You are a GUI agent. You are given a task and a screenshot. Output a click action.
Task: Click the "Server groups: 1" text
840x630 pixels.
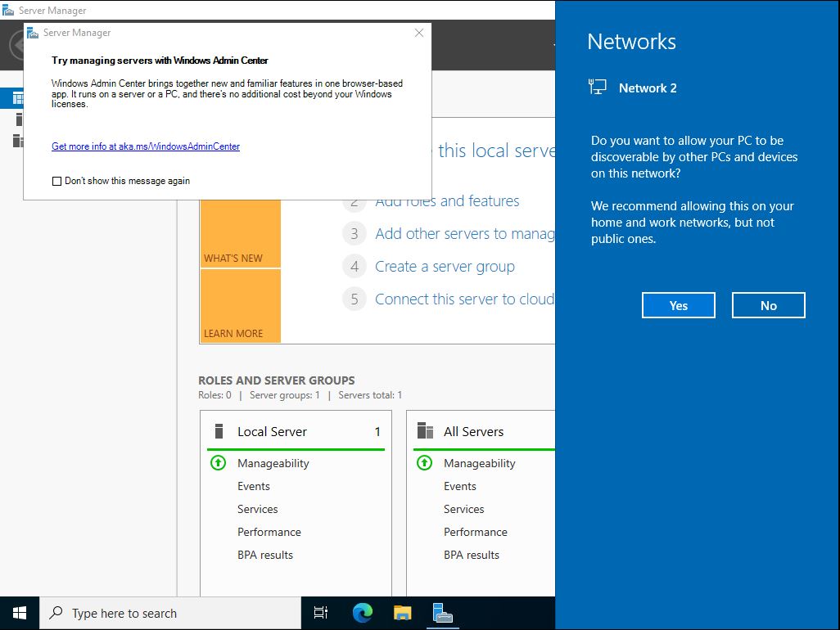[x=284, y=395]
